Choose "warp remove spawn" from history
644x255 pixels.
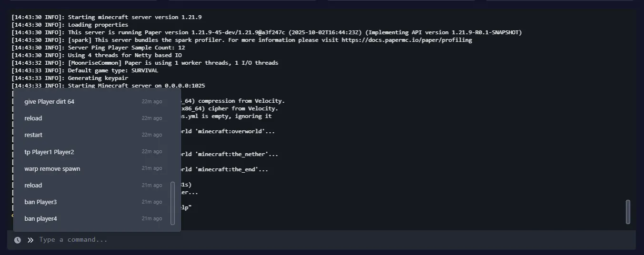52,169
